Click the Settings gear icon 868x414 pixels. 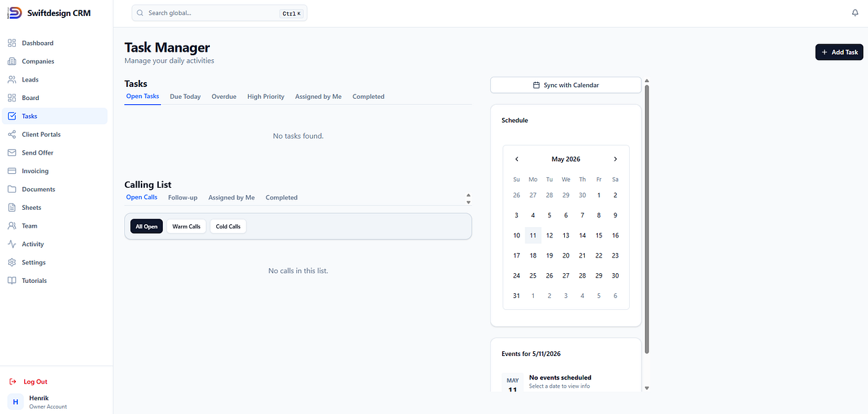(12, 262)
